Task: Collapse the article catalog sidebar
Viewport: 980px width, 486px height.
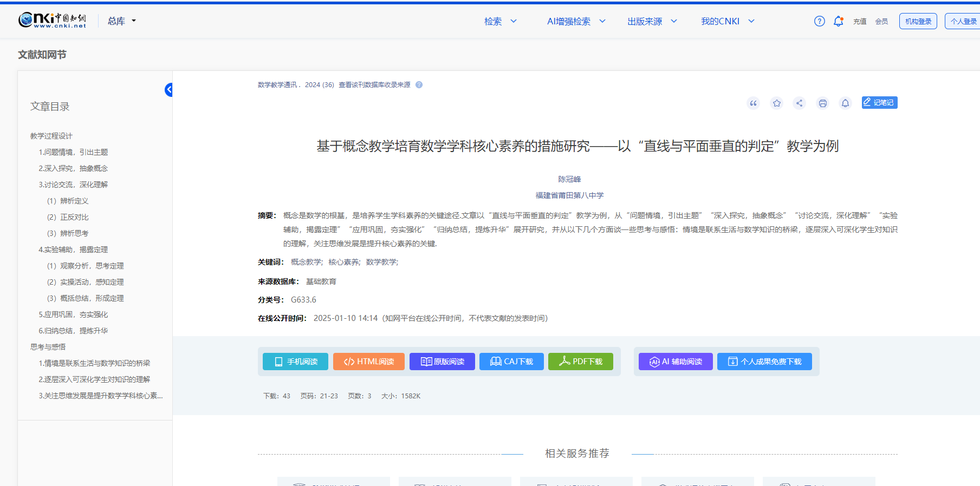Action: [168, 90]
